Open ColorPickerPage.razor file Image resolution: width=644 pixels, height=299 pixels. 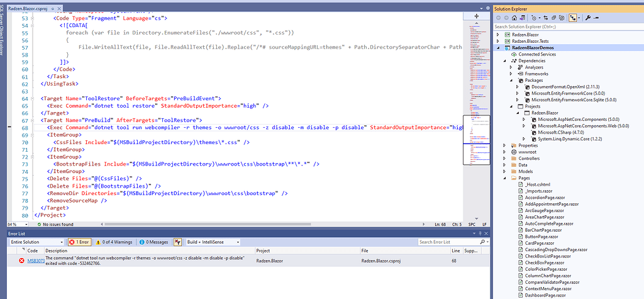(546, 269)
